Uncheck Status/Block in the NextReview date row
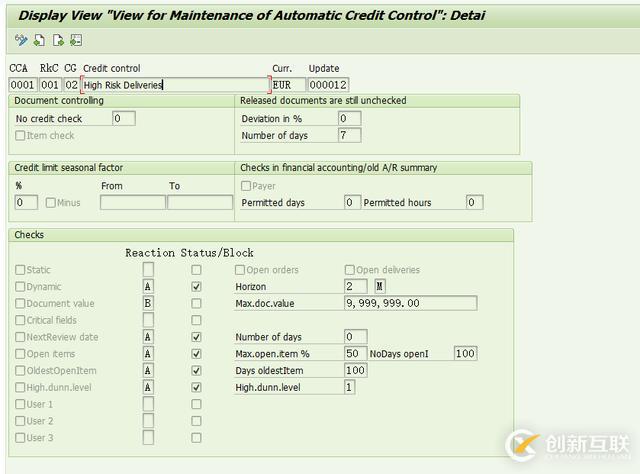The image size is (640, 474). point(196,337)
